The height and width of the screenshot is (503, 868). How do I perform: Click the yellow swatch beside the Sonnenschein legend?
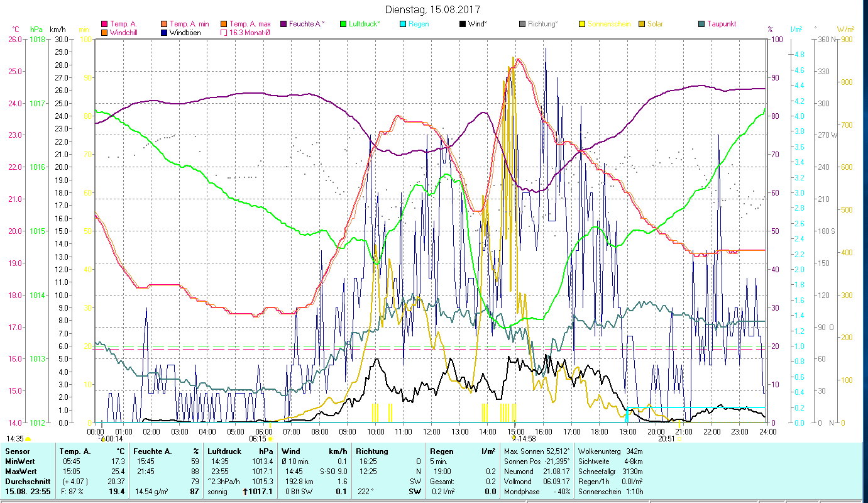(x=582, y=24)
